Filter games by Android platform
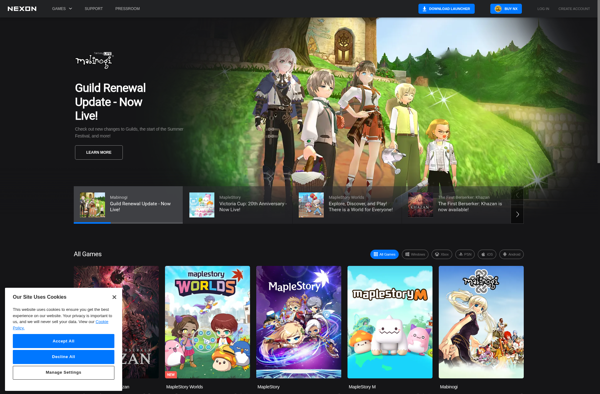 [511, 254]
